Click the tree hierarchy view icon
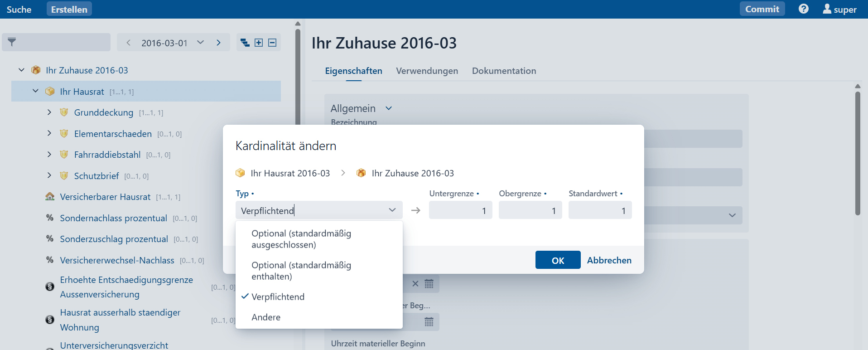This screenshot has width=868, height=350. [x=245, y=43]
